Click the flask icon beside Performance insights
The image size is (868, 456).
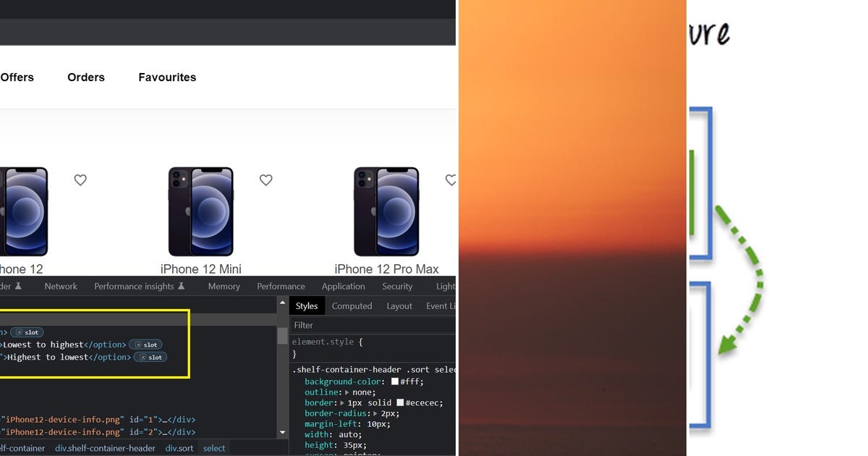[x=181, y=285]
